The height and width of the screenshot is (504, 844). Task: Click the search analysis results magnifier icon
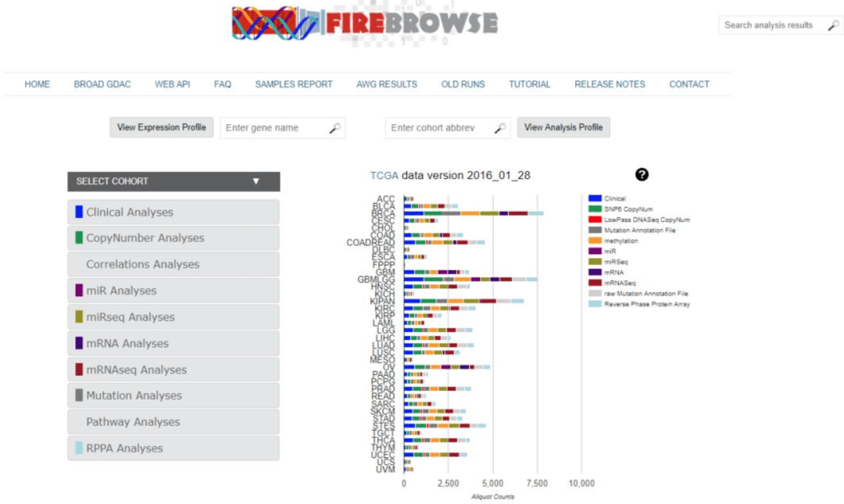[833, 25]
